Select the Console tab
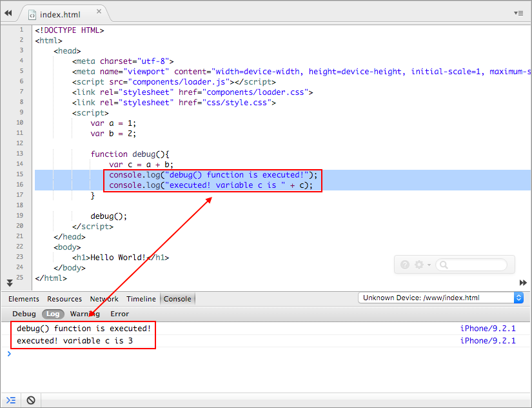The width and height of the screenshot is (532, 408). click(177, 299)
